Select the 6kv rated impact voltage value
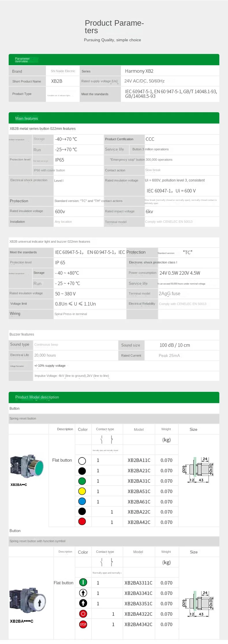Image resolution: width=228 pixels, height=644 pixels. (149, 211)
